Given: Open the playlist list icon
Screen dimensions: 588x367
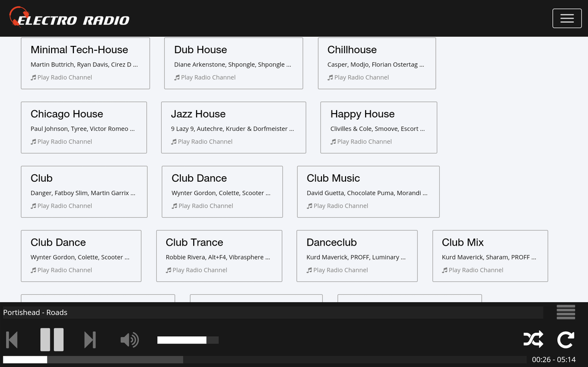Looking at the screenshot, I should [566, 312].
